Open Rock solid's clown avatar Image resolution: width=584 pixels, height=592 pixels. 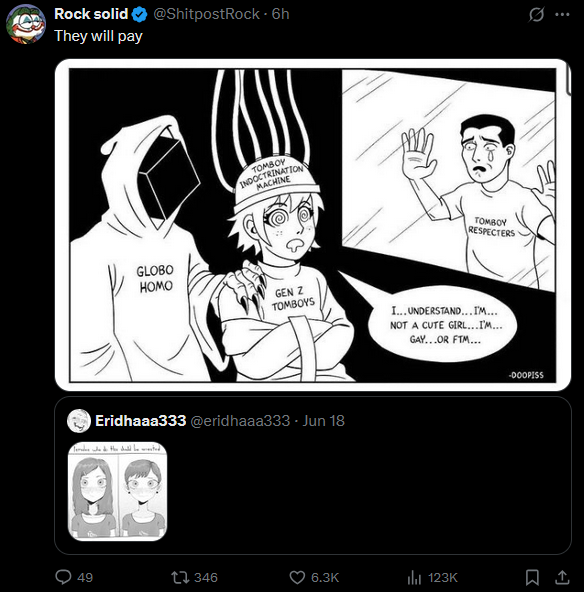coord(26,24)
